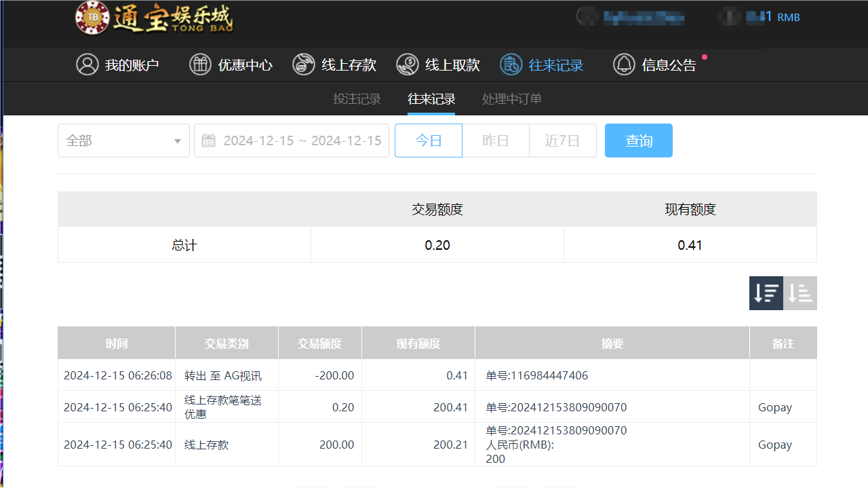
Task: Click the 往来记录 records icon
Action: click(x=511, y=64)
